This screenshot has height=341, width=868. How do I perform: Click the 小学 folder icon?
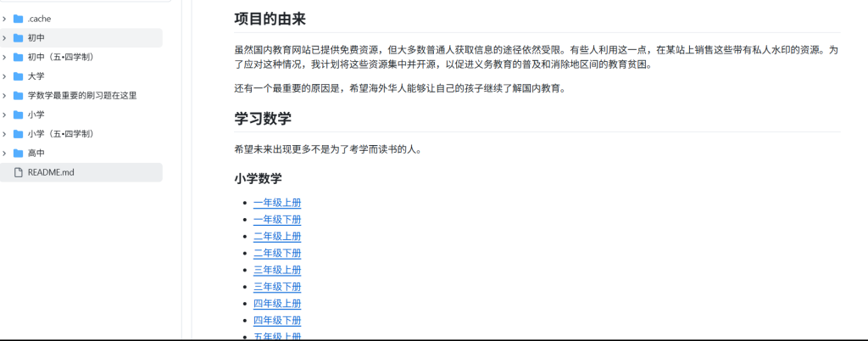click(19, 115)
